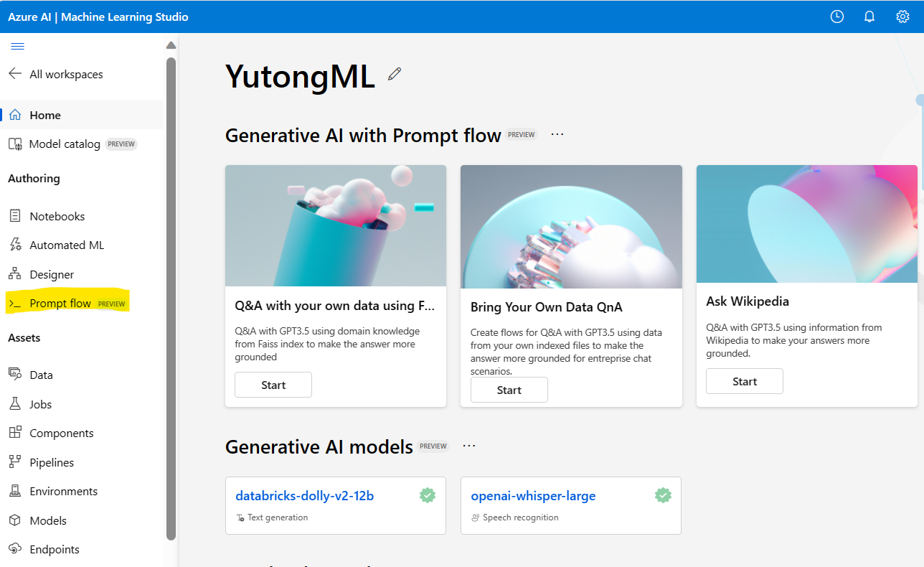Click the Data icon in Assets

click(15, 375)
